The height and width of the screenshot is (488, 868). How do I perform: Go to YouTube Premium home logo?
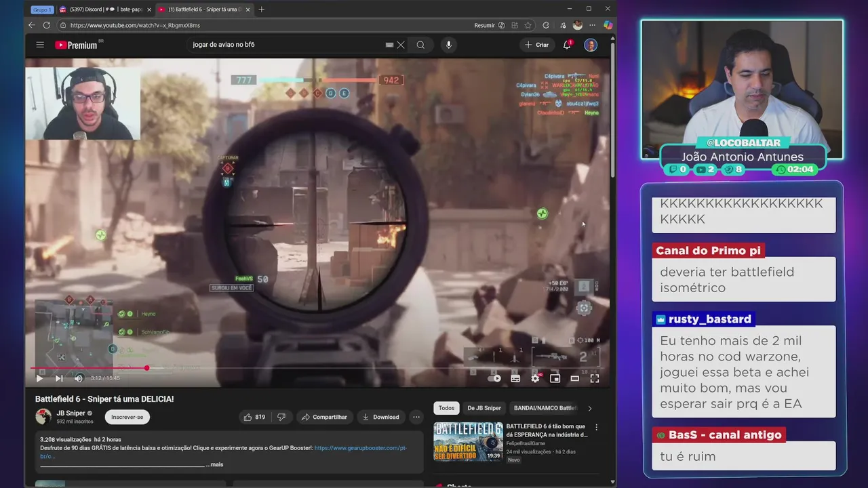tap(76, 45)
